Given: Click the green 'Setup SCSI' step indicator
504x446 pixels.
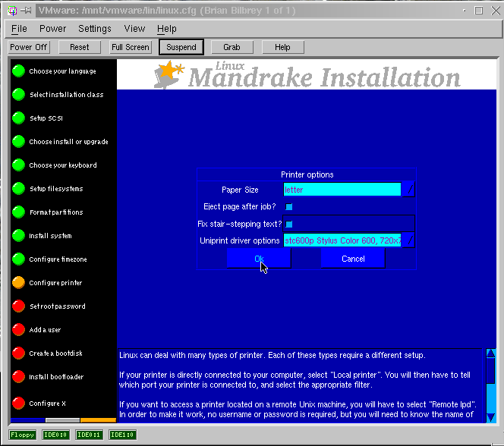Looking at the screenshot, I should (x=18, y=118).
